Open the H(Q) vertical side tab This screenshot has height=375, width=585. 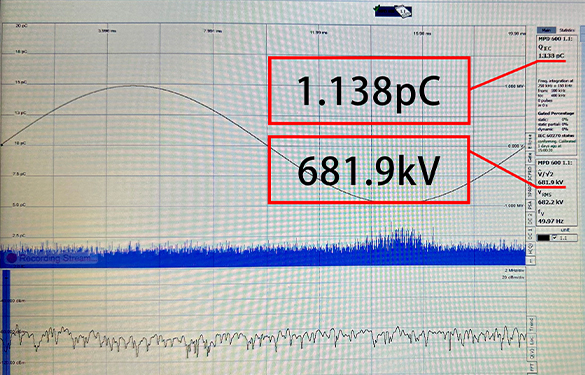coord(530,248)
